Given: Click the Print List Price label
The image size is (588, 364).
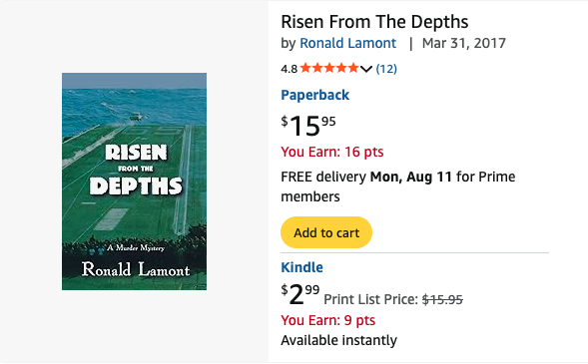Looking at the screenshot, I should click(371, 299).
